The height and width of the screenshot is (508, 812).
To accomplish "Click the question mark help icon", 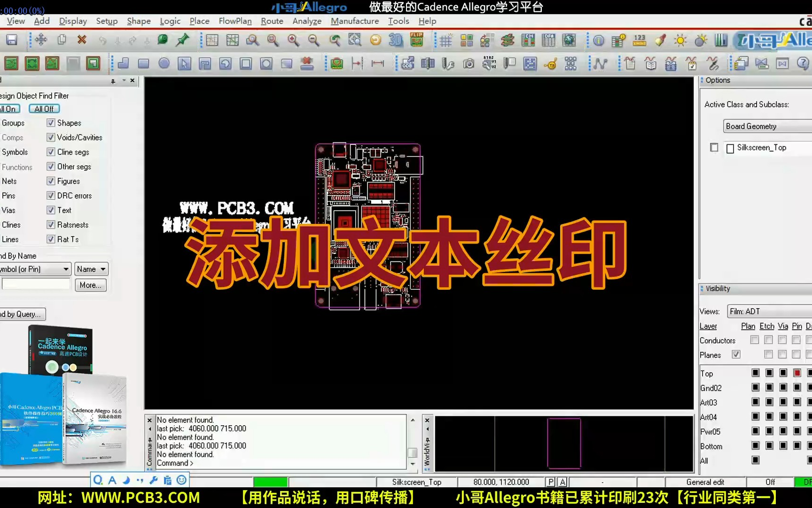I will (x=803, y=63).
